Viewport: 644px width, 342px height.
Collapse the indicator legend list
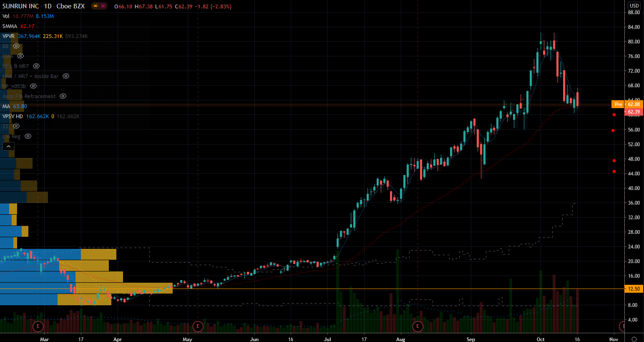(8, 146)
